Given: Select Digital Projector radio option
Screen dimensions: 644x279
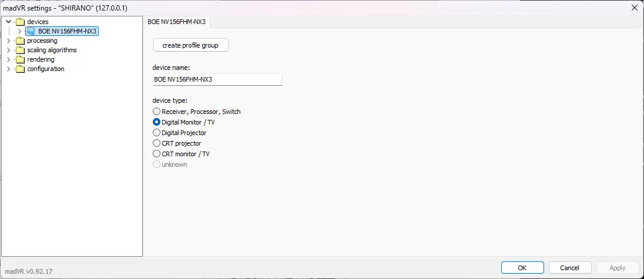Looking at the screenshot, I should click(x=156, y=133).
